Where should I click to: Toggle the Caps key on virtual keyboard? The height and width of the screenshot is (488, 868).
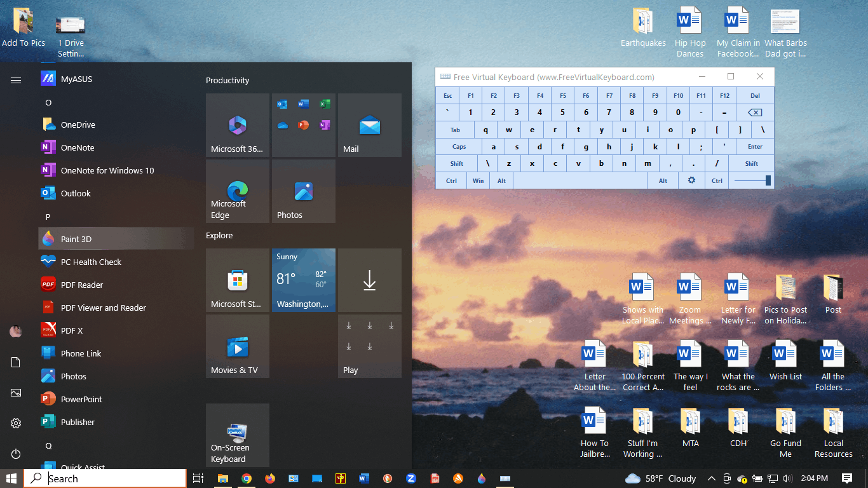(459, 147)
